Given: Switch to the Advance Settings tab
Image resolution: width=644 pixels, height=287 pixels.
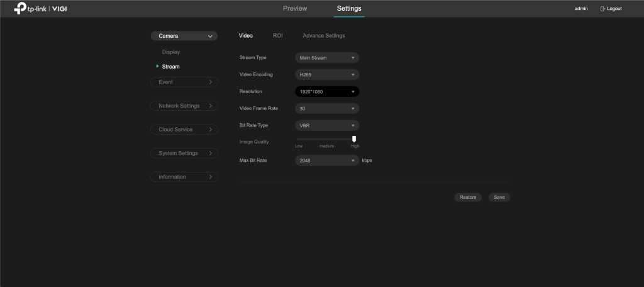Looking at the screenshot, I should (324, 36).
